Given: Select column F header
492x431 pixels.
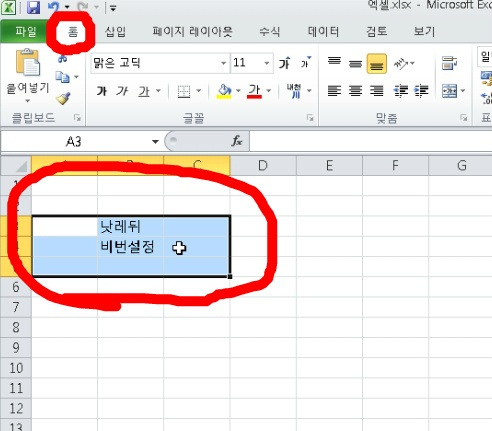Looking at the screenshot, I should pos(395,166).
